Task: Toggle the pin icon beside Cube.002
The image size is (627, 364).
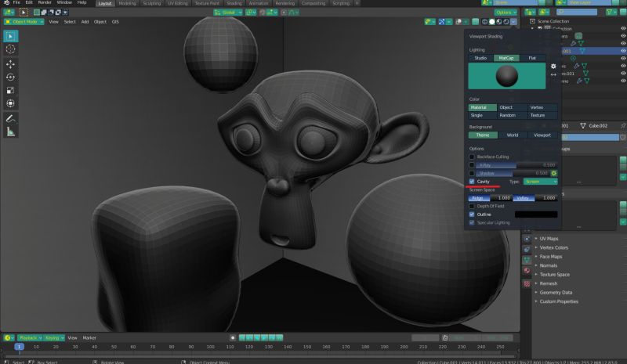Action: 622,126
